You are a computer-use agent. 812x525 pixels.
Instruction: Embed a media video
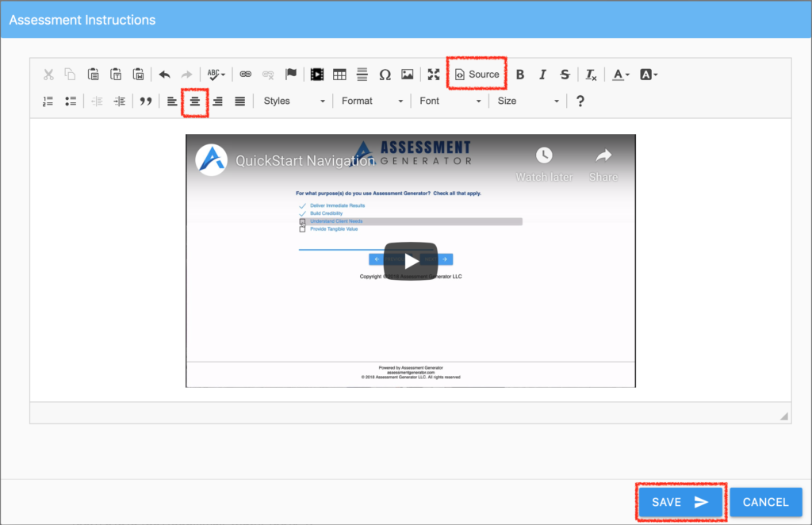tap(317, 74)
